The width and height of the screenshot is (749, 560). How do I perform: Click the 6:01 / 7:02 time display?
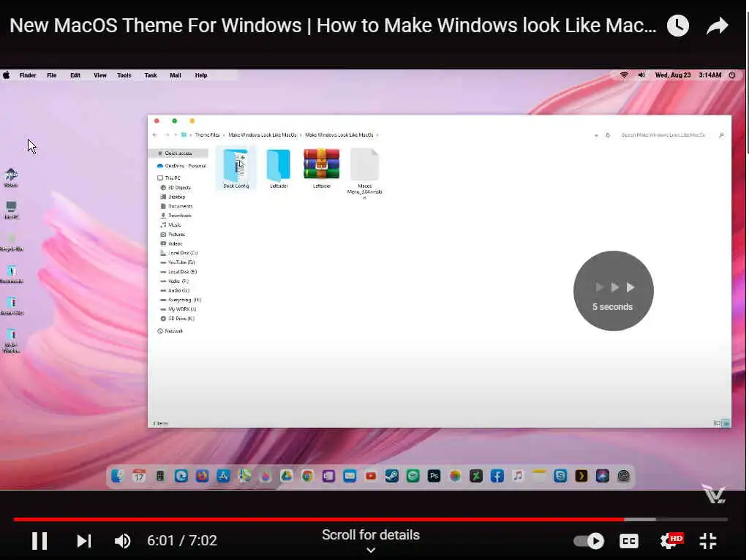(x=182, y=540)
